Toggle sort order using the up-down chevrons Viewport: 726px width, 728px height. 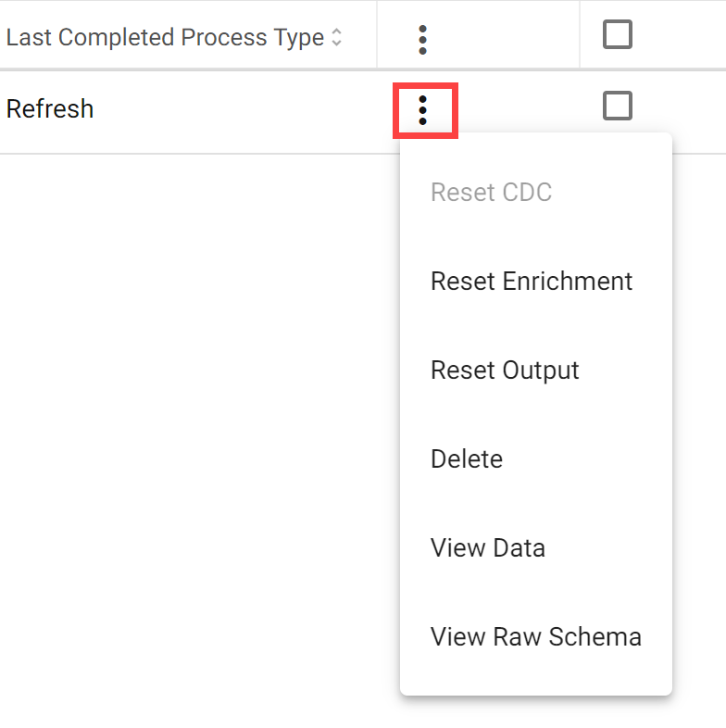point(337,37)
